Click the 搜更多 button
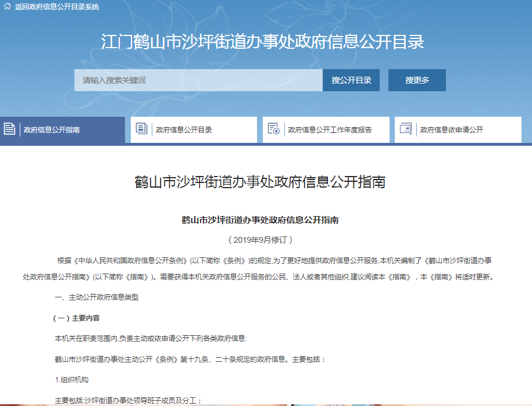This screenshot has width=532, height=406. (417, 80)
